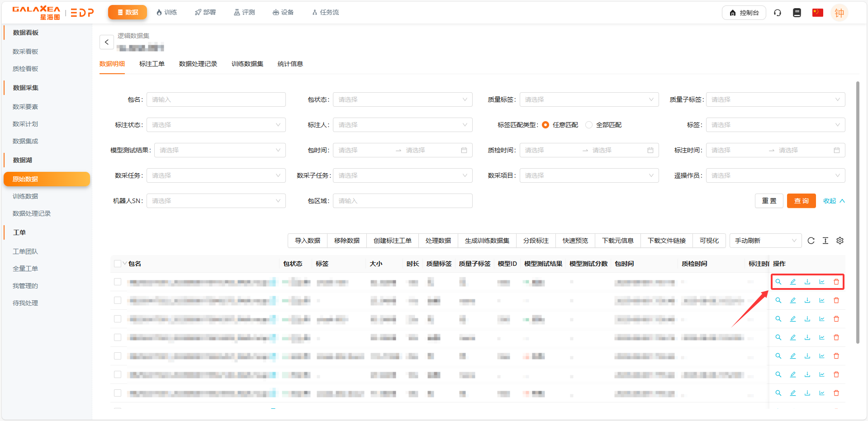Click the download icon in first data row
The width and height of the screenshot is (868, 421).
coord(807,282)
